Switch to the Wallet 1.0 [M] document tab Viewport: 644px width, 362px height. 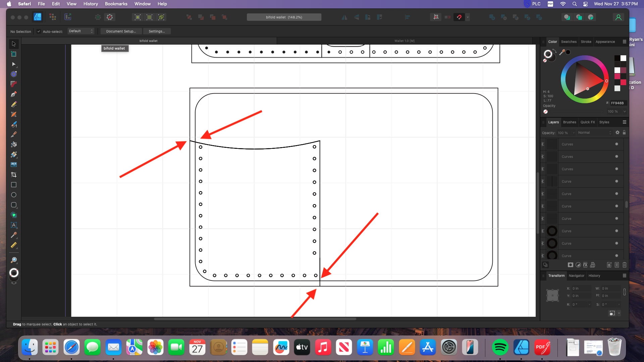click(405, 41)
